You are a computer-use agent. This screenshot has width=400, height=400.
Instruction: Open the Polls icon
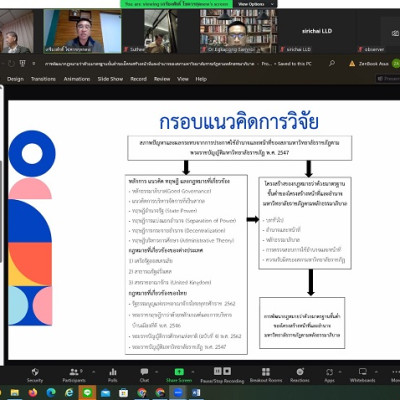tap(113, 372)
